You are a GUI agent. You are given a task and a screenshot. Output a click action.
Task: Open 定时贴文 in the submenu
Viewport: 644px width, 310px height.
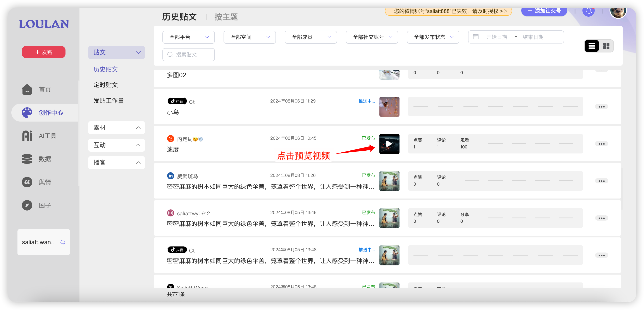coord(105,85)
